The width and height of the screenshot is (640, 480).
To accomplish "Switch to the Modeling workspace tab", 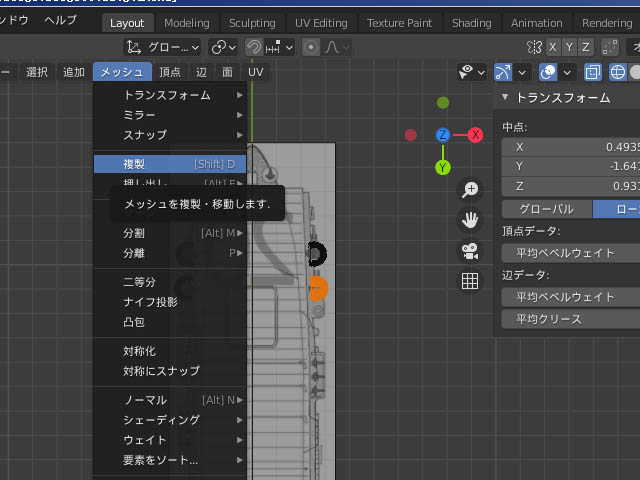I will (187, 23).
